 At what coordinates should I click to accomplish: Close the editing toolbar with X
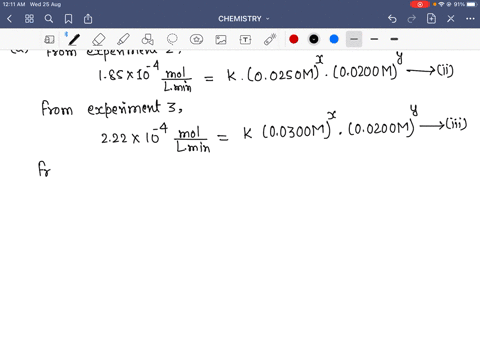(x=451, y=19)
